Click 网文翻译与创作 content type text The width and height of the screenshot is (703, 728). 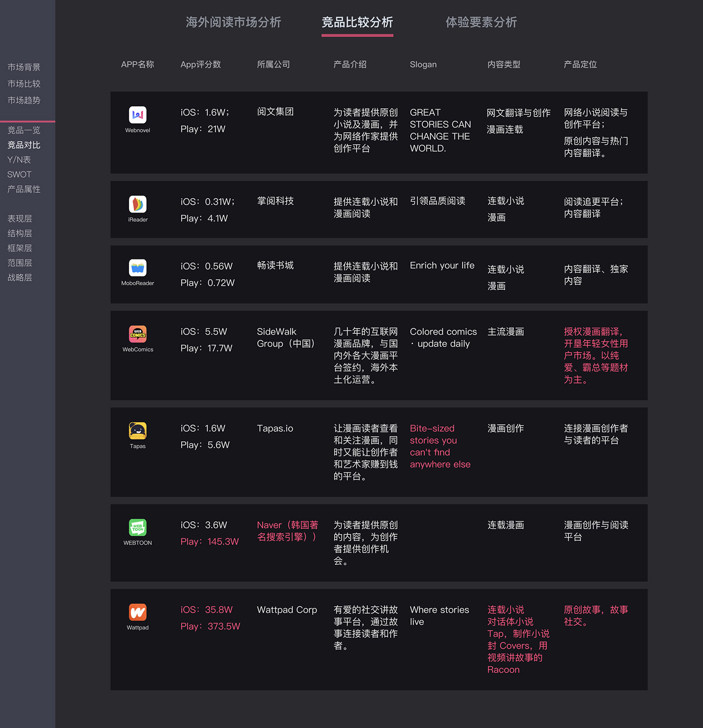pos(519,113)
